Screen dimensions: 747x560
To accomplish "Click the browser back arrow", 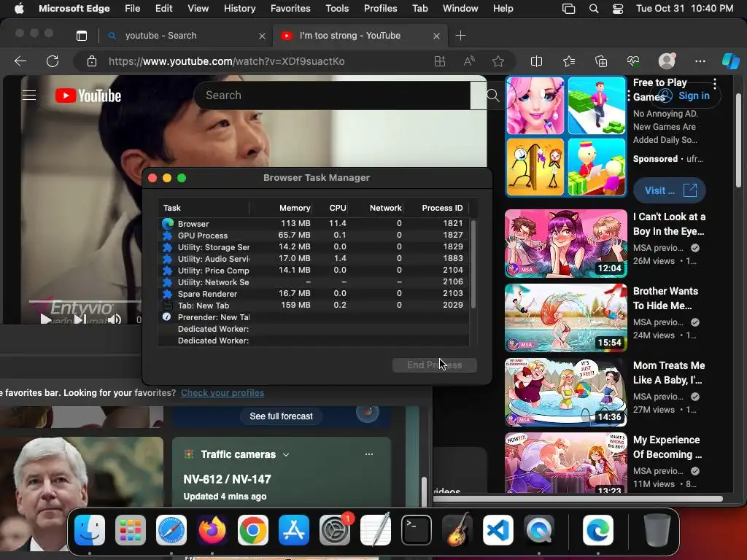I will coord(20,61).
